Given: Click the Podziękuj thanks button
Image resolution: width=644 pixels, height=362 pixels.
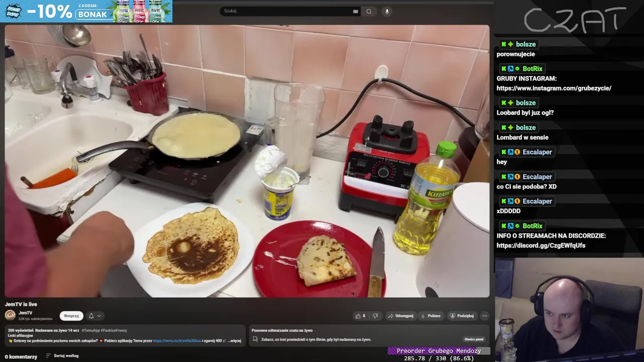Looking at the screenshot, I should (462, 316).
